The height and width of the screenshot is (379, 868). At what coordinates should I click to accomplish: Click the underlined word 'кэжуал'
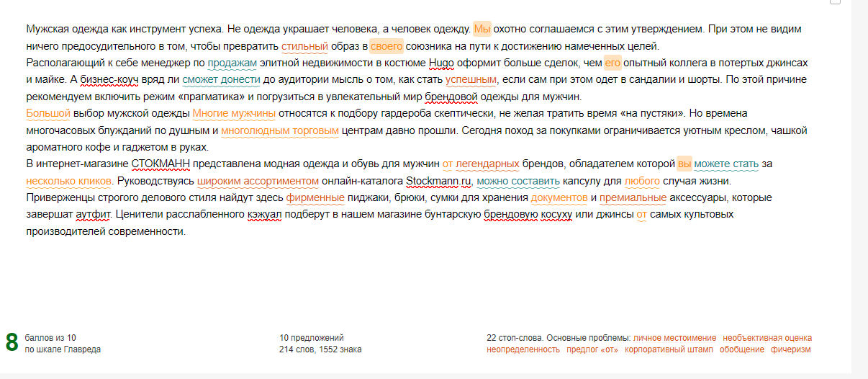tap(265, 214)
